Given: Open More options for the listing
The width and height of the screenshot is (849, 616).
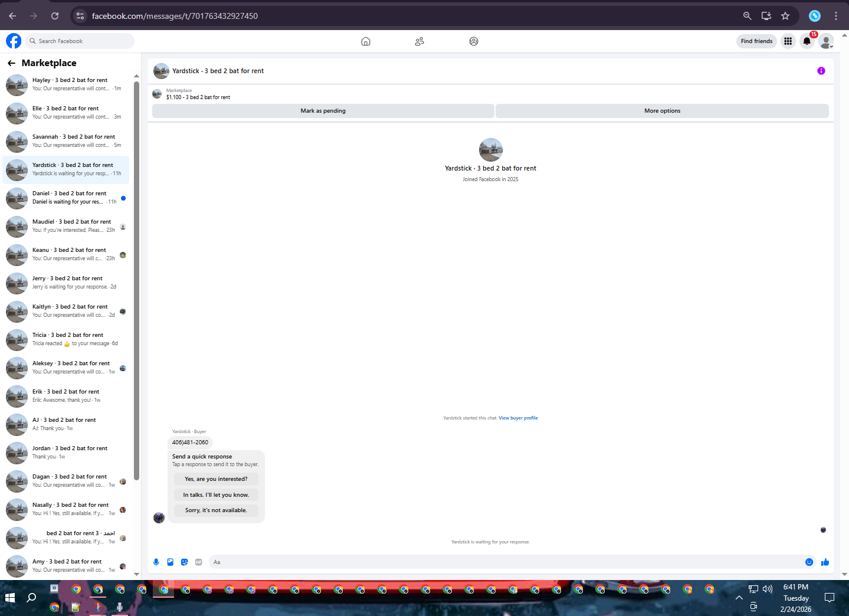Looking at the screenshot, I should pos(662,111).
